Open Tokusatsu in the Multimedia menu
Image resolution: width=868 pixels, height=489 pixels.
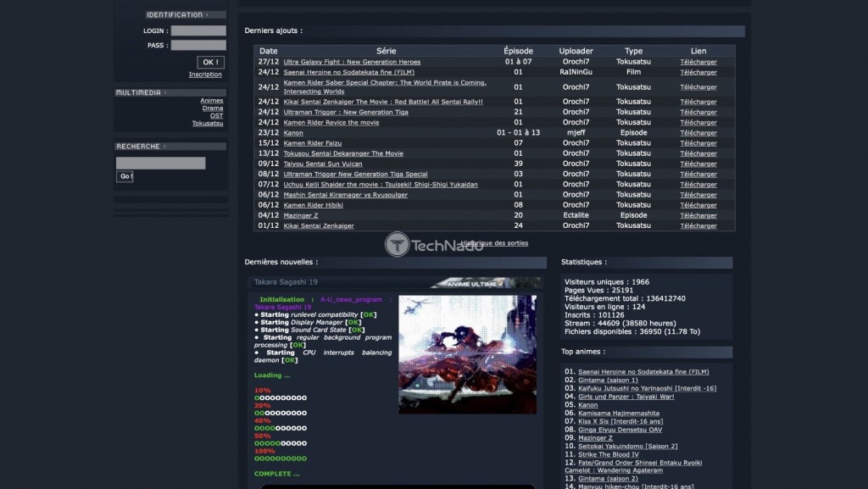(208, 124)
